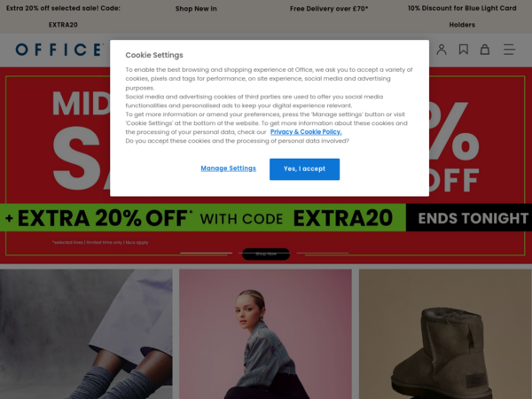Open the hamburger menu icon
532x399 pixels.
(509, 50)
